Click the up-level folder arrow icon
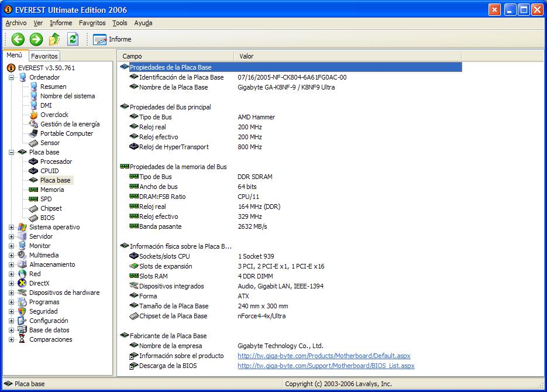The width and height of the screenshot is (547, 392). 54,39
